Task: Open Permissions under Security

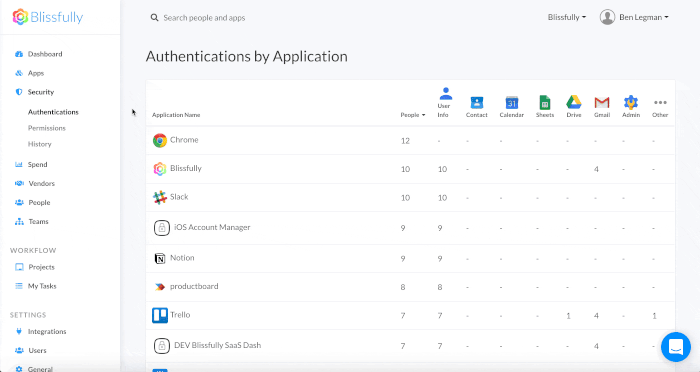Action: point(46,128)
